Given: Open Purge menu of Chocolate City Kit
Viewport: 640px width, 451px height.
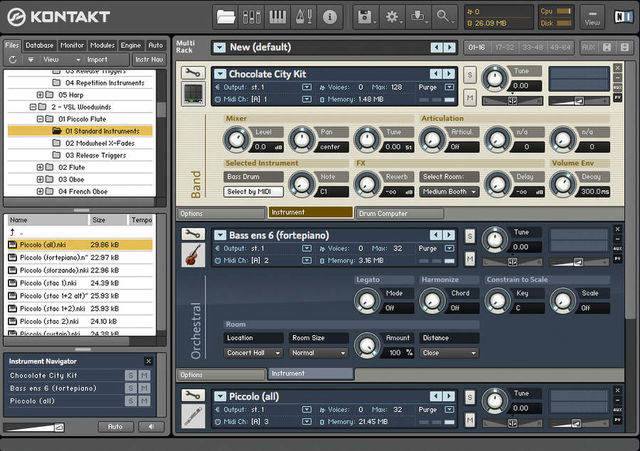Looking at the screenshot, I should 449,87.
